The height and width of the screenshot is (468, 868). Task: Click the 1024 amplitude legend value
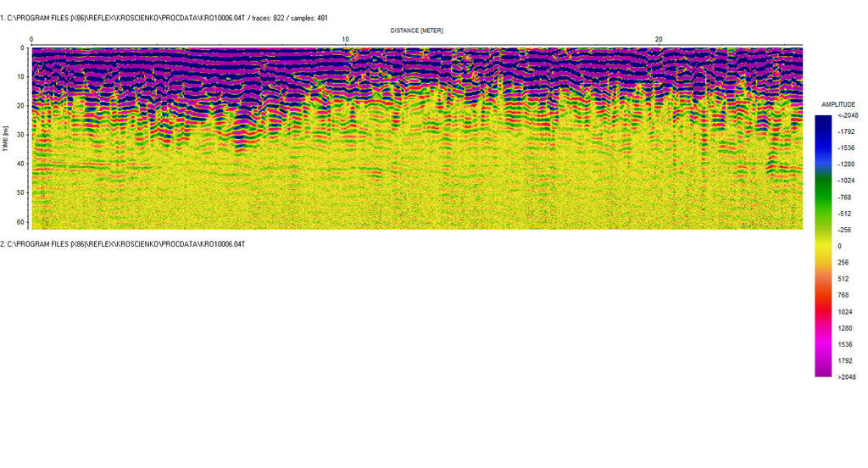pos(847,312)
